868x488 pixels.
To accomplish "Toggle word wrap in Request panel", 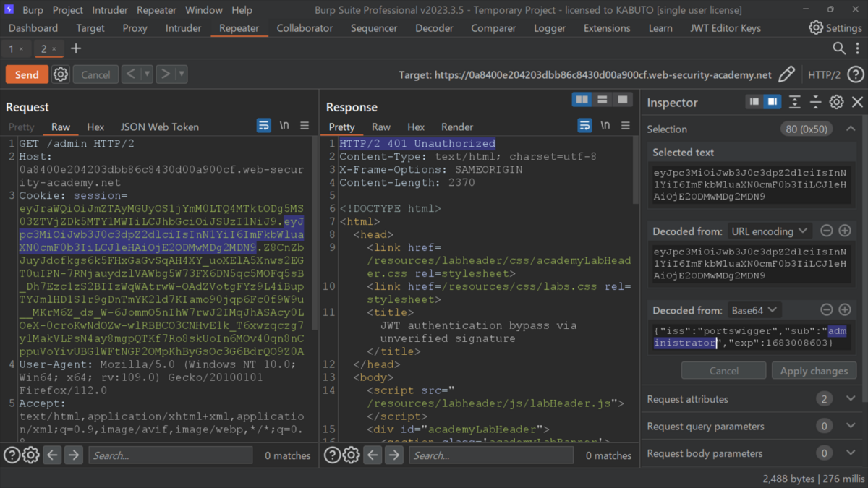I will (264, 126).
